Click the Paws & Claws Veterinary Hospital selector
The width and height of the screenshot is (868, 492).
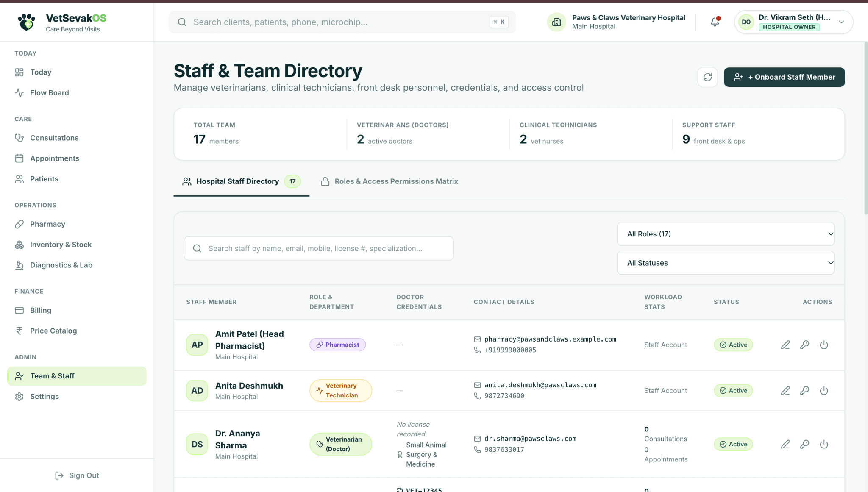(x=617, y=22)
